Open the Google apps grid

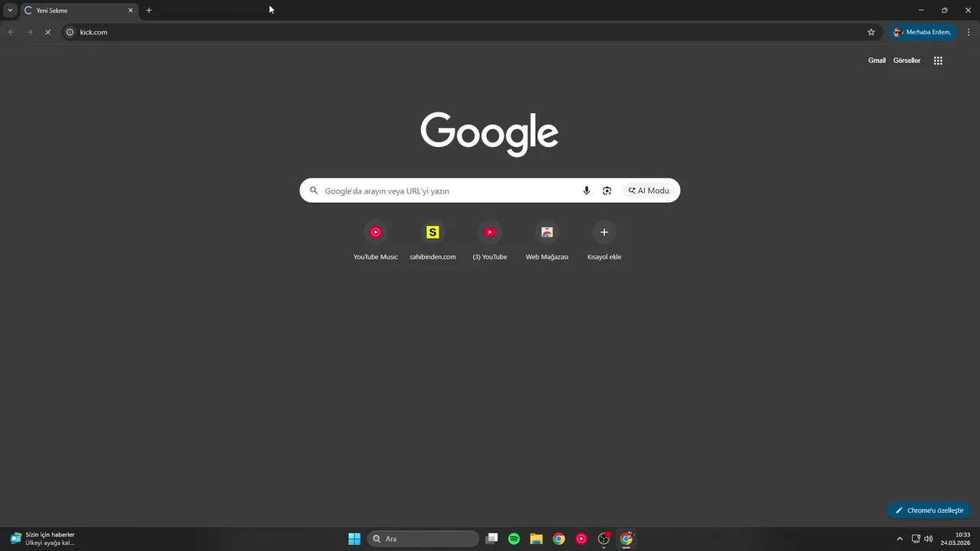(938, 60)
